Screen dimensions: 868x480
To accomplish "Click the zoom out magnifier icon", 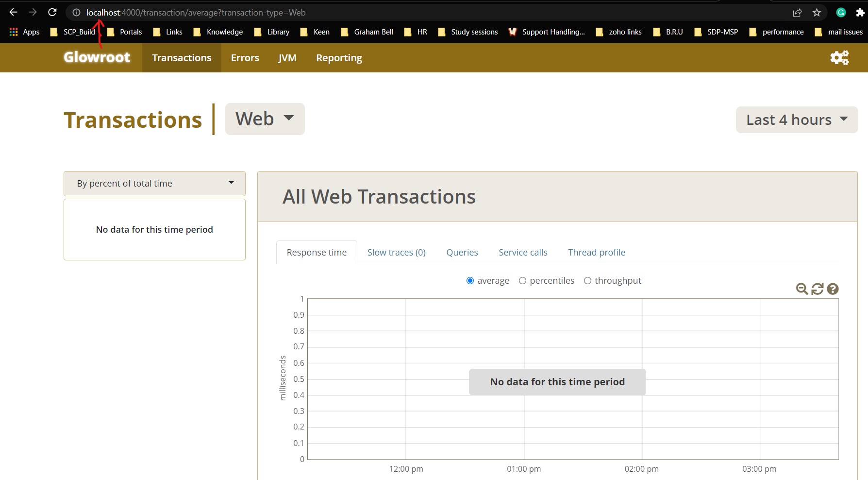I will [802, 289].
